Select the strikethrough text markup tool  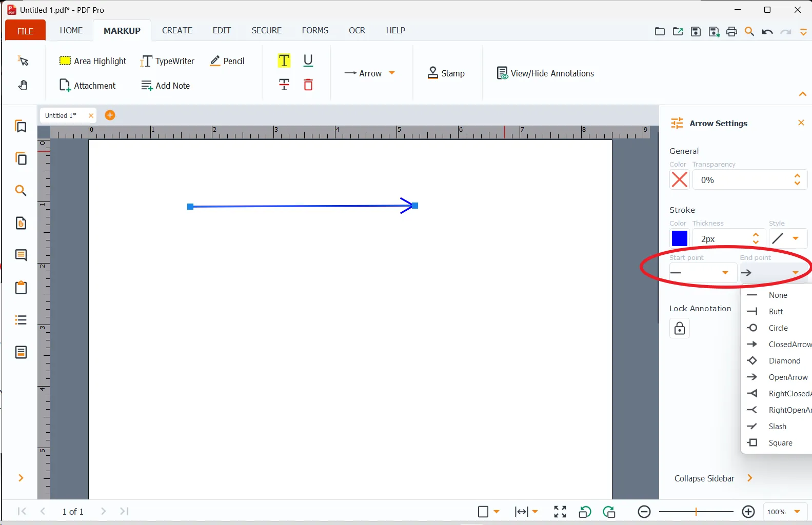[x=284, y=85]
